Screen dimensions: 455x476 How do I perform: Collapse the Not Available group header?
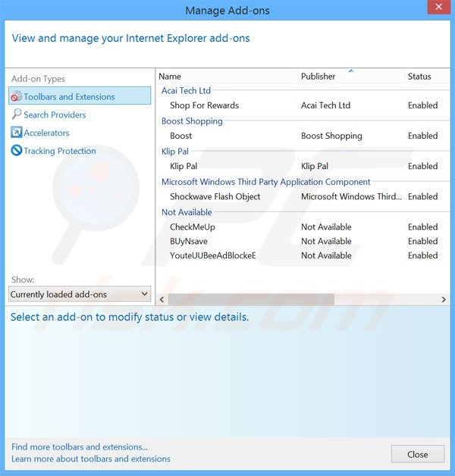tap(187, 212)
